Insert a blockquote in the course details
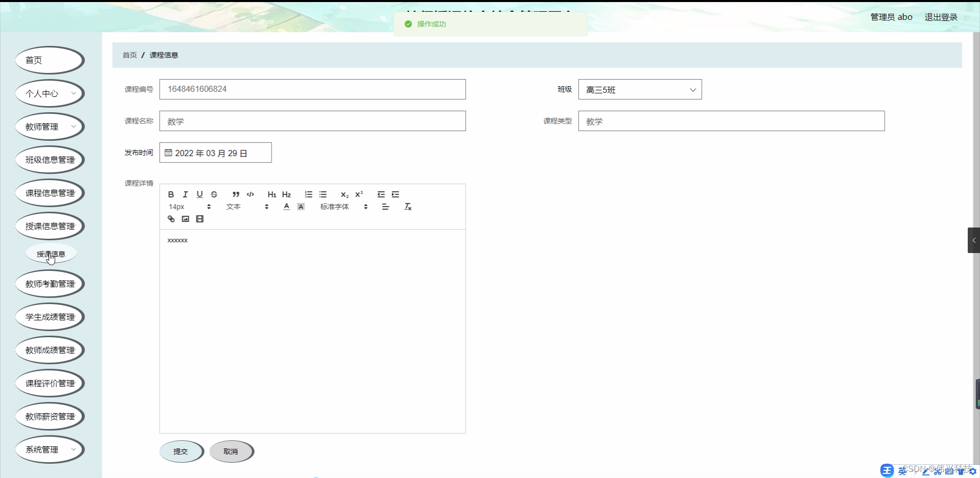Viewport: 980px width, 478px height. (236, 194)
